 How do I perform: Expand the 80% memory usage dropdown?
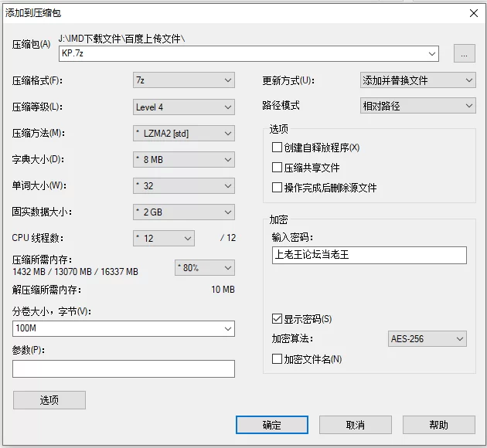pos(204,268)
